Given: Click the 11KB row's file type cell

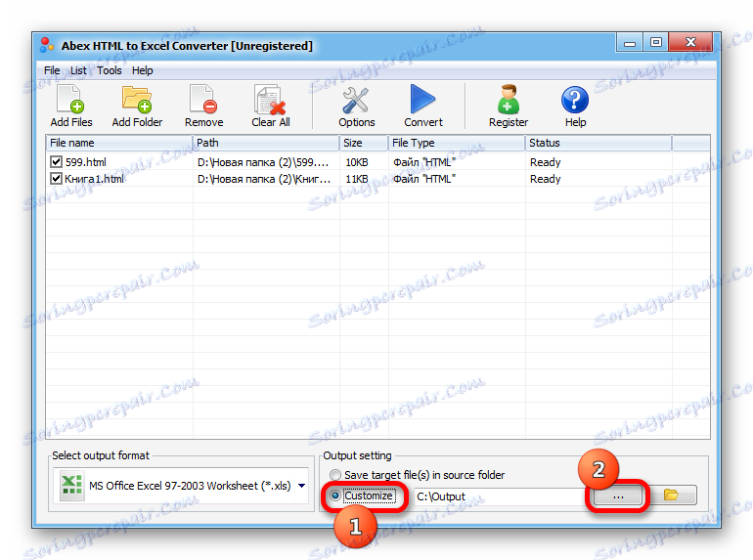Looking at the screenshot, I should [424, 179].
